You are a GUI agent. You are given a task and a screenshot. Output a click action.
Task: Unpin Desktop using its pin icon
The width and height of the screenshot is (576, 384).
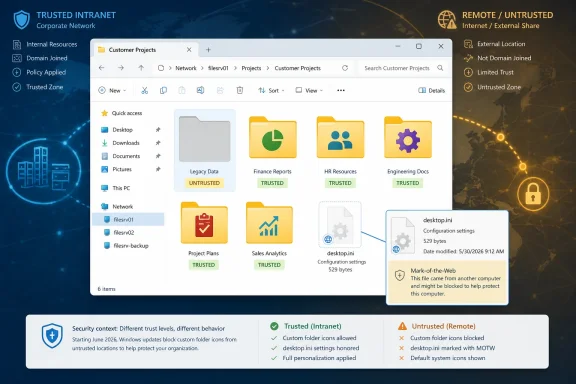158,130
